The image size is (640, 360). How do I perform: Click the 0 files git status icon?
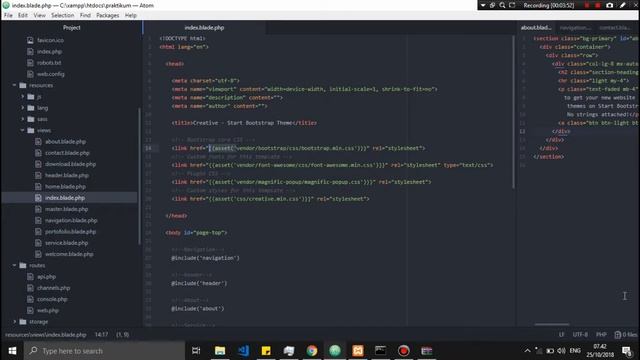tap(626, 335)
